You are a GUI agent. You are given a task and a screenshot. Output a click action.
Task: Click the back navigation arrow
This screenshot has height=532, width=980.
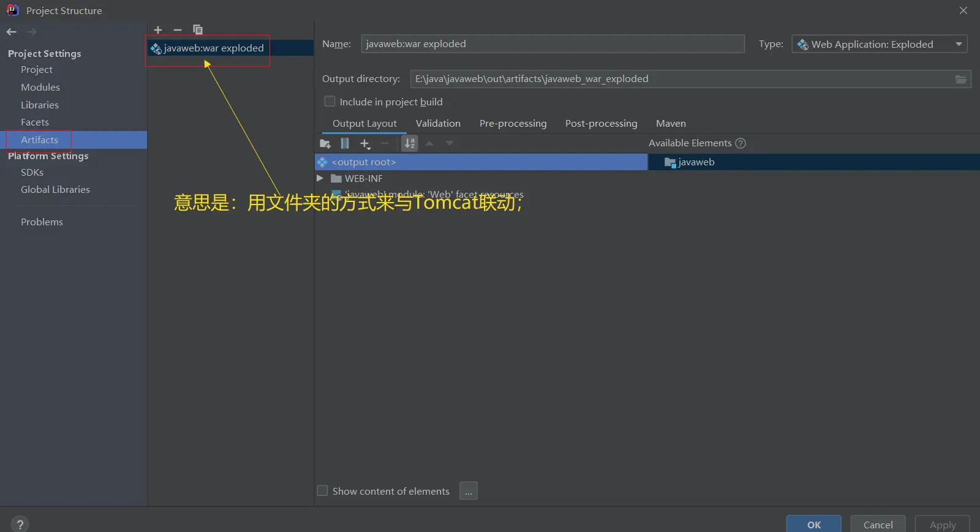12,32
